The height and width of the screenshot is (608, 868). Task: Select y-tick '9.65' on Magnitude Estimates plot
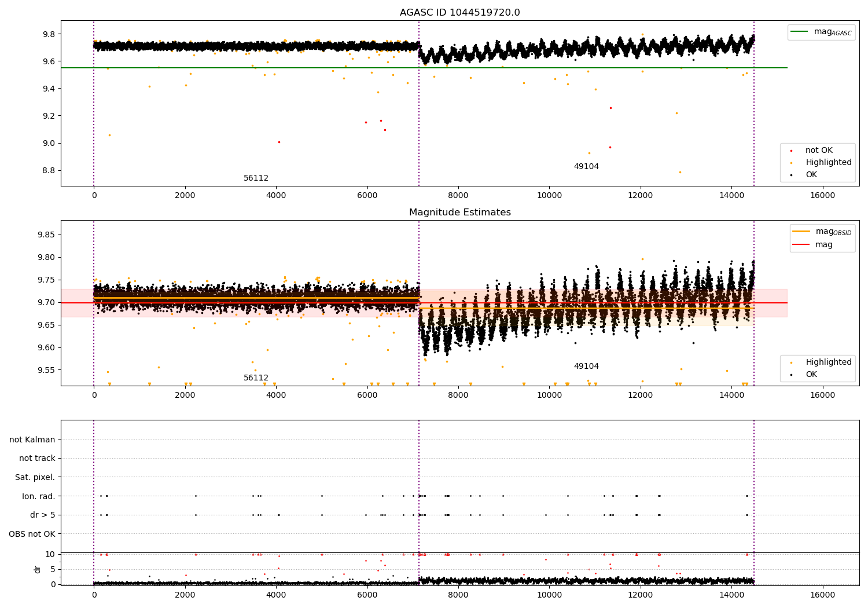46,325
